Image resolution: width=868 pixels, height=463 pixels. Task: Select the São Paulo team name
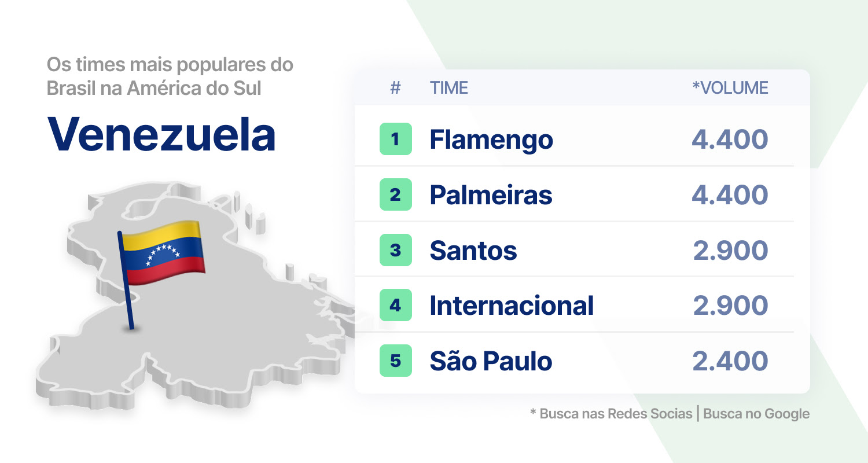(x=491, y=361)
